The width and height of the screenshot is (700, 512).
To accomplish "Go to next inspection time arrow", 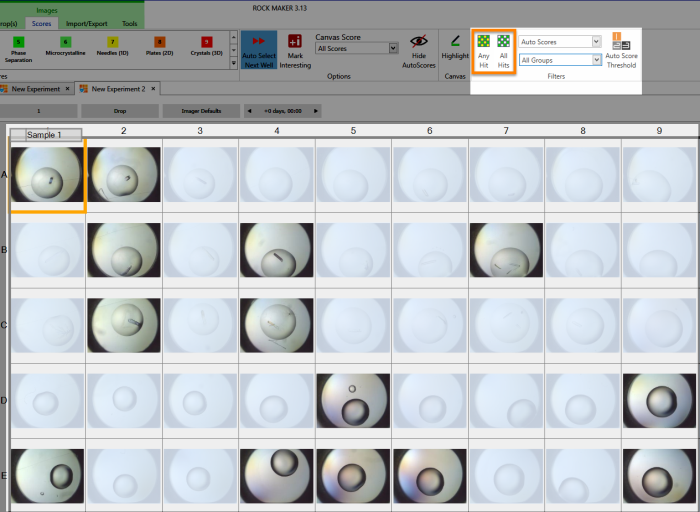I will [x=316, y=111].
